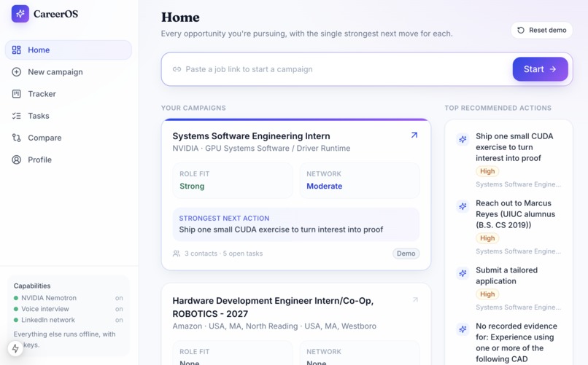The image size is (588, 365).
Task: Click 'NVIDIA · GPU Systems Software / Driver Runtime' subtitle
Action: click(x=261, y=148)
